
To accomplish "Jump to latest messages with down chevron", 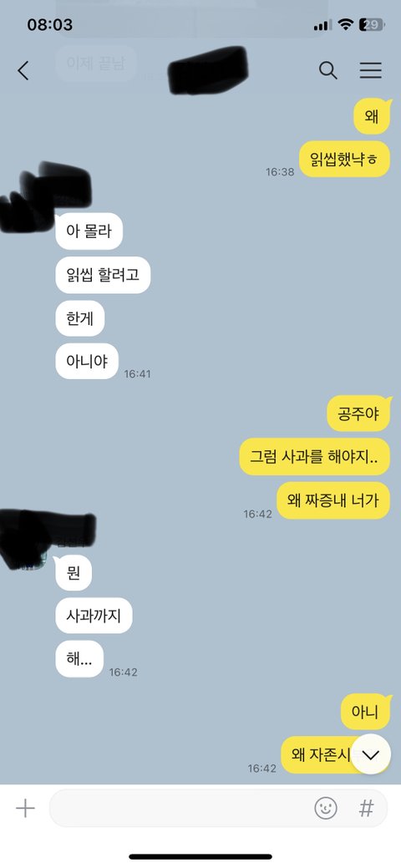I will coord(371,754).
